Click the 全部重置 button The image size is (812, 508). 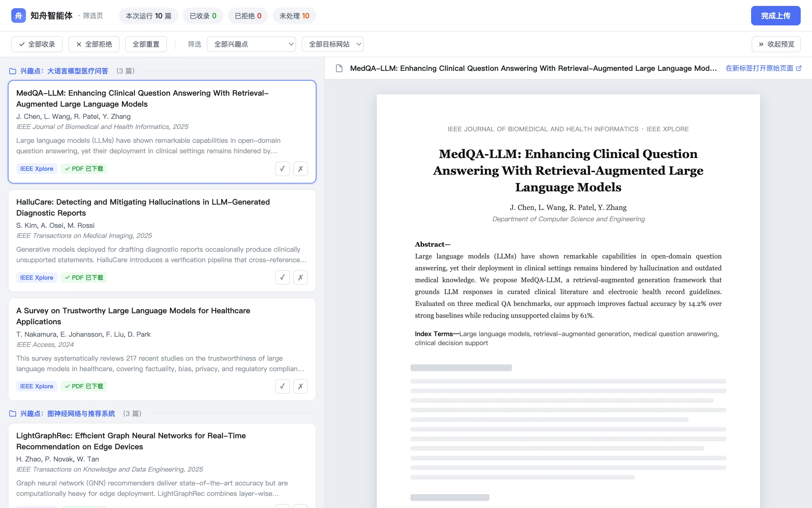pyautogui.click(x=146, y=44)
